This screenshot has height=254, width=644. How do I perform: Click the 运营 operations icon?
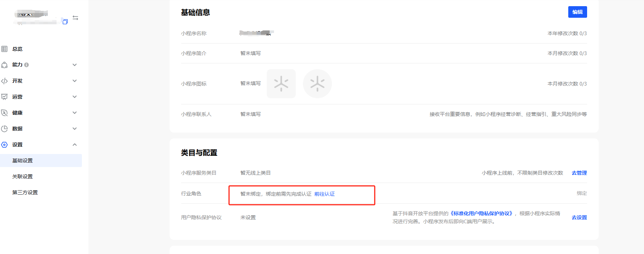point(4,97)
